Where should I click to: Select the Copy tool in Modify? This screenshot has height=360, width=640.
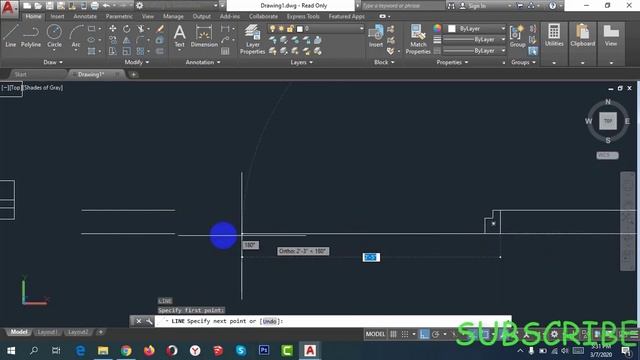click(113, 40)
